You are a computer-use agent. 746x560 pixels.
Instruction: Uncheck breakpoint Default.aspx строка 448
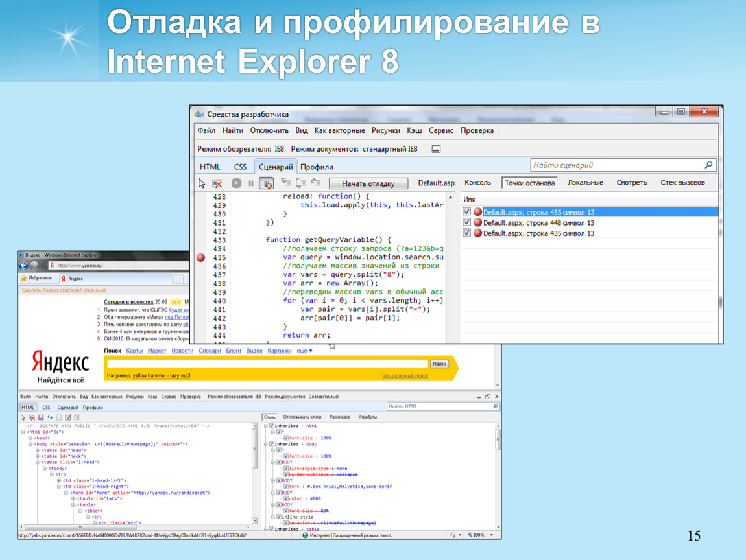[x=466, y=222]
